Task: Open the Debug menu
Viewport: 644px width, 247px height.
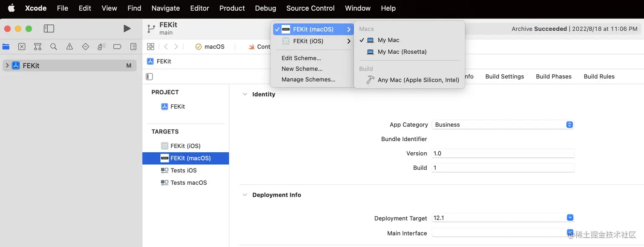Action: (x=265, y=8)
